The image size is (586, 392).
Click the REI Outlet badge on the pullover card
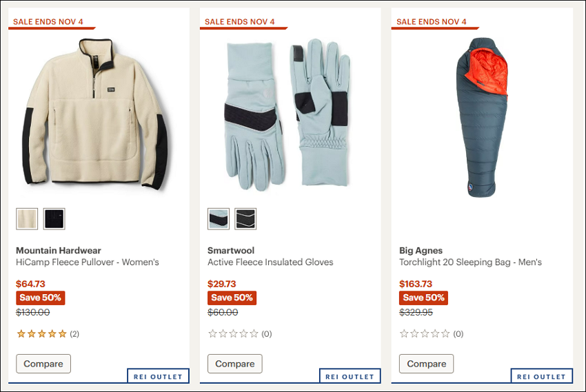coord(158,376)
